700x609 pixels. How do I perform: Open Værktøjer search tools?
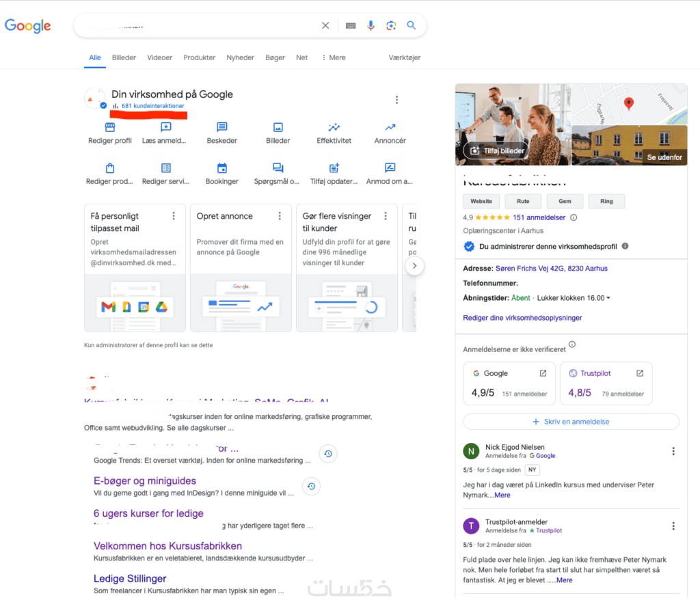click(x=405, y=57)
